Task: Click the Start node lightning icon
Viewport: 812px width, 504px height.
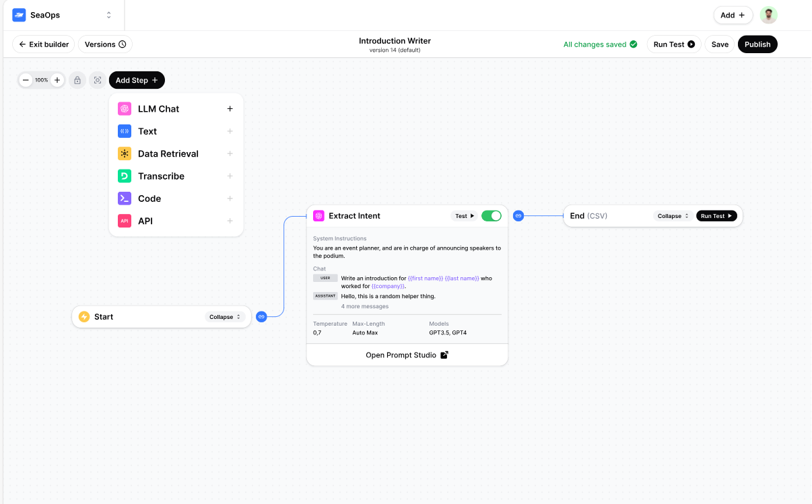Action: pyautogui.click(x=84, y=317)
